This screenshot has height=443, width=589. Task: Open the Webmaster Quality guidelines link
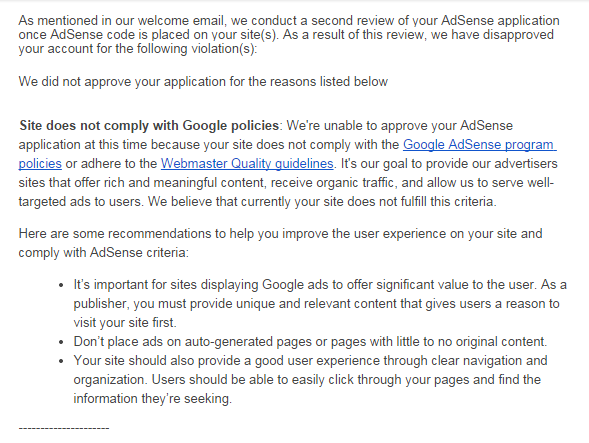coord(247,163)
